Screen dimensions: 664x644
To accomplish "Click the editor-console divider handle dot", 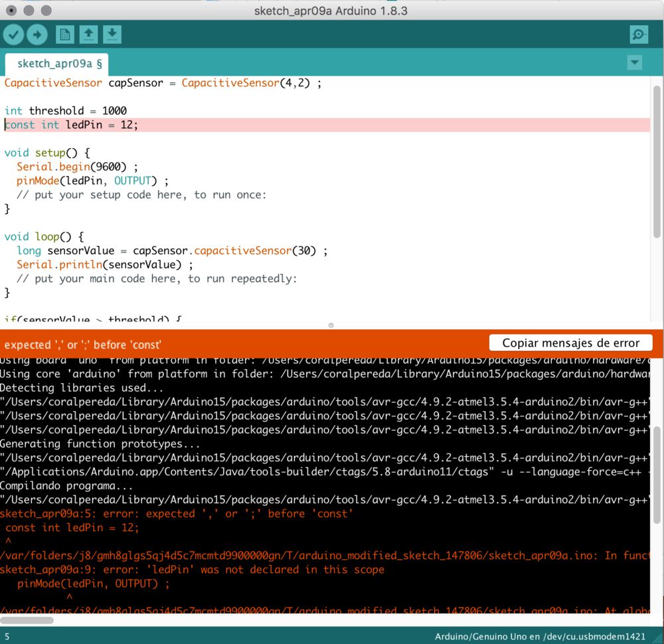I will (x=331, y=325).
